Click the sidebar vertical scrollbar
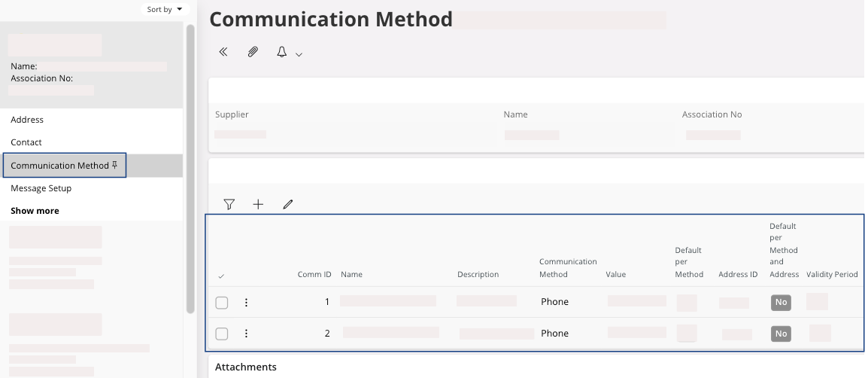The width and height of the screenshot is (868, 378). [x=190, y=166]
